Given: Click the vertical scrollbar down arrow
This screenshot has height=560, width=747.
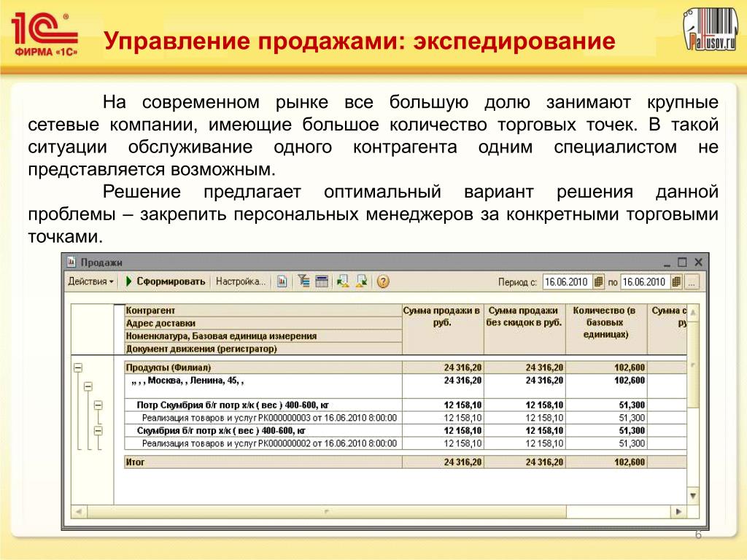Looking at the screenshot, I should [693, 496].
